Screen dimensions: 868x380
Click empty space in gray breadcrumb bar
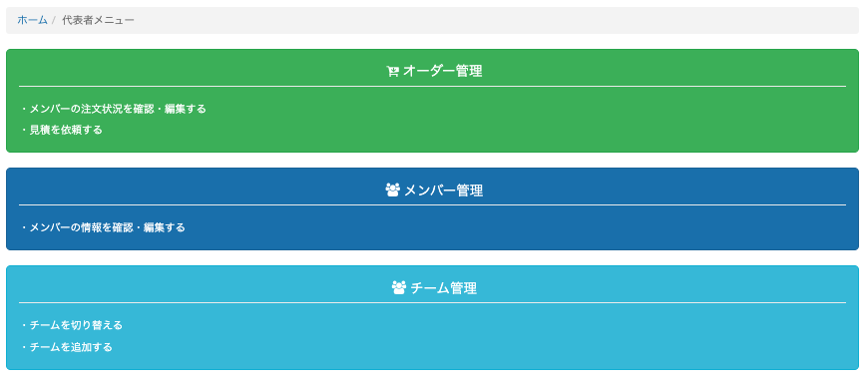(498, 21)
